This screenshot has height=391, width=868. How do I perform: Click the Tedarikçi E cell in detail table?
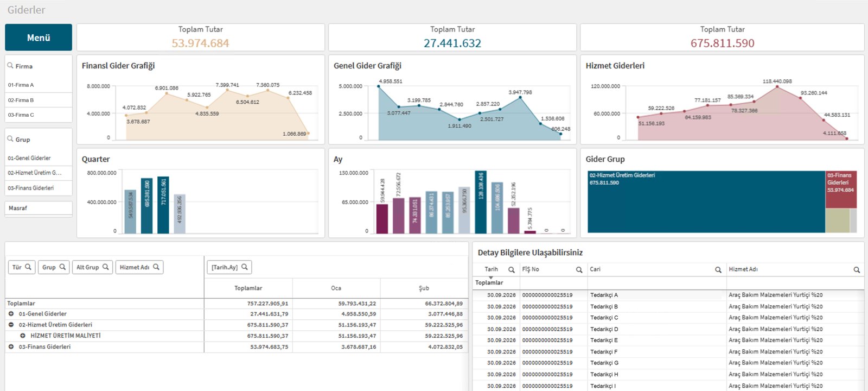coord(657,340)
